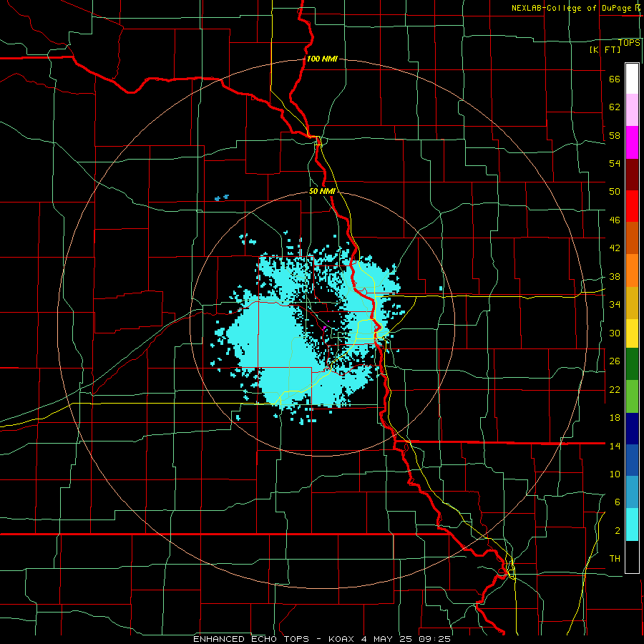
Task: Click the legend value "10"
Action: click(x=615, y=474)
